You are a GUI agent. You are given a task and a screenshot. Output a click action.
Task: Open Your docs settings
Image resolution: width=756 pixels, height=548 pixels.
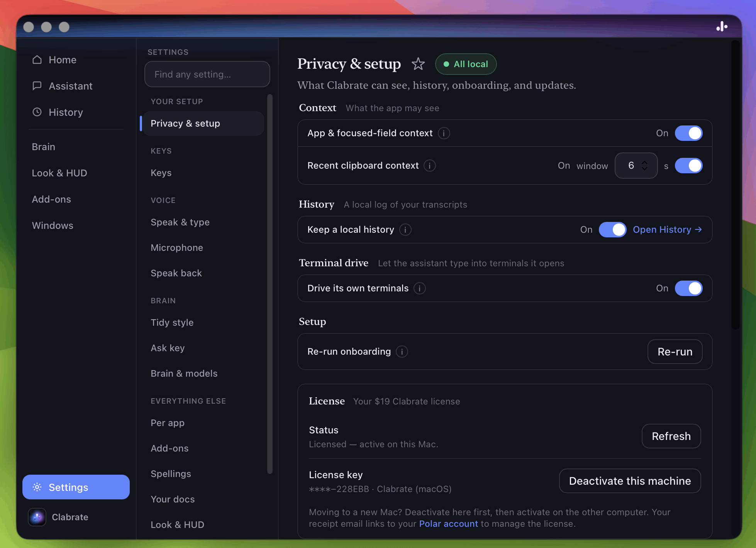tap(203, 499)
